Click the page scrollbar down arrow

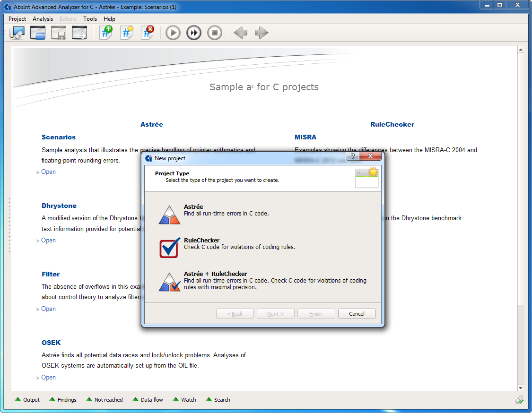pyautogui.click(x=521, y=388)
